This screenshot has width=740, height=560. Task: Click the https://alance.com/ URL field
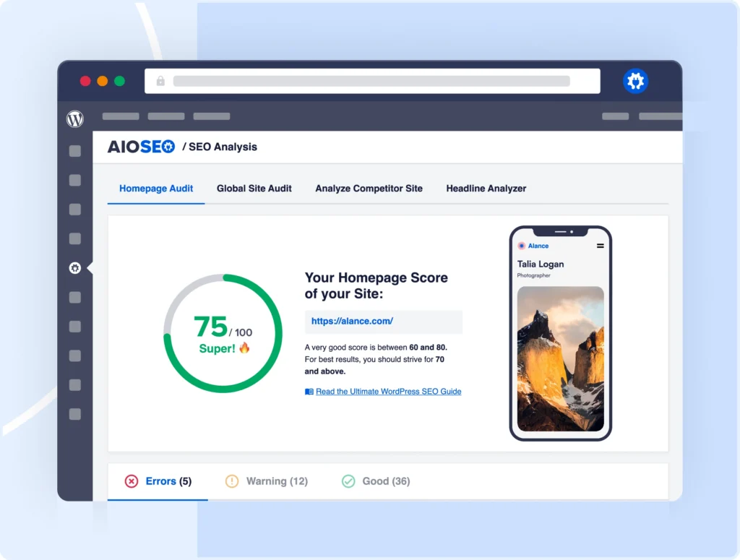(x=383, y=322)
